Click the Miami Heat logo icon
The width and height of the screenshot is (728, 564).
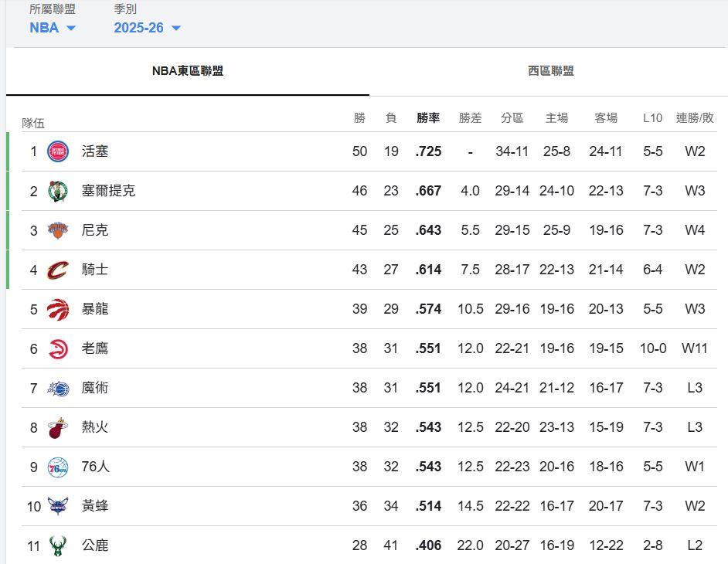coord(58,427)
